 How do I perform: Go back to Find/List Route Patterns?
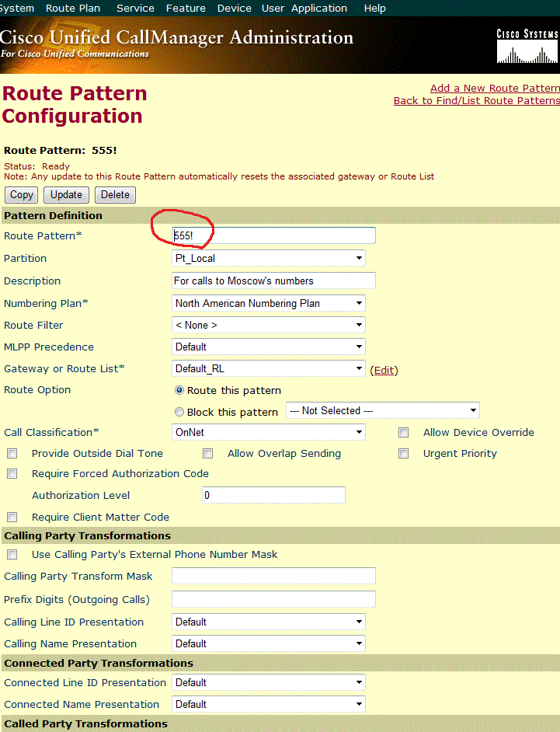476,101
